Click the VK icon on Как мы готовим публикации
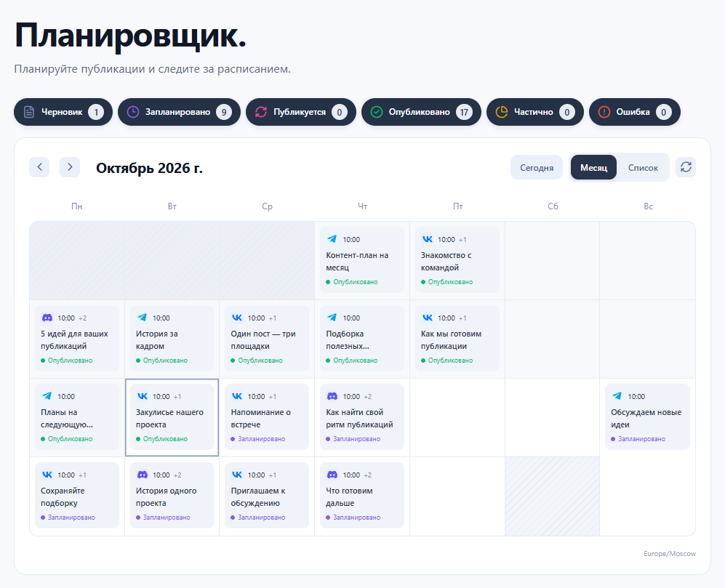 point(428,318)
